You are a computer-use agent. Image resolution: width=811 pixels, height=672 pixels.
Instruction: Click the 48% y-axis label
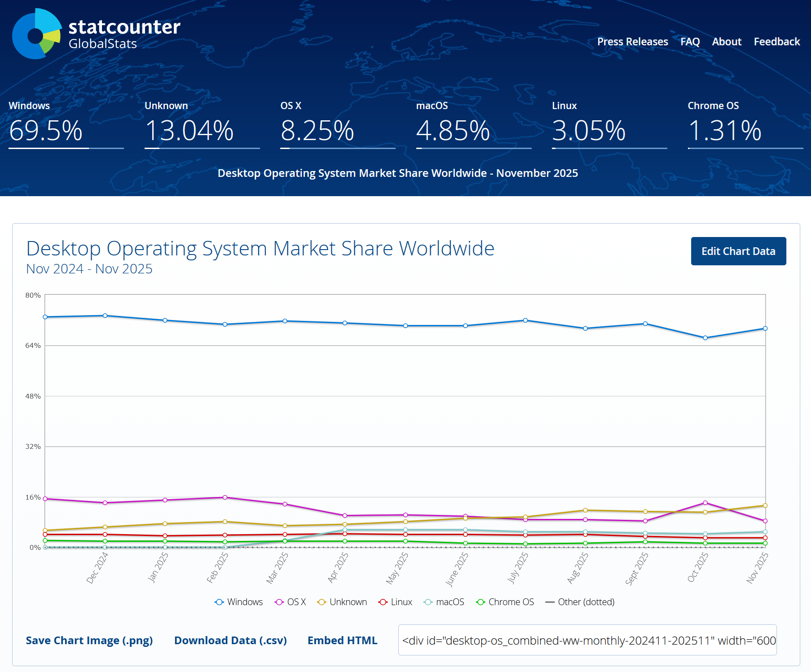click(x=33, y=396)
